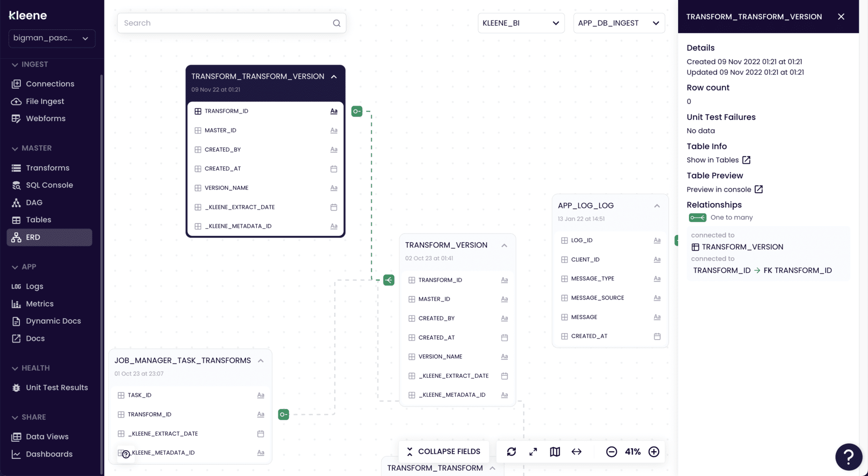Screen dimensions: 868x476
Task: Zoom out using the minus circle icon
Action: pyautogui.click(x=611, y=452)
